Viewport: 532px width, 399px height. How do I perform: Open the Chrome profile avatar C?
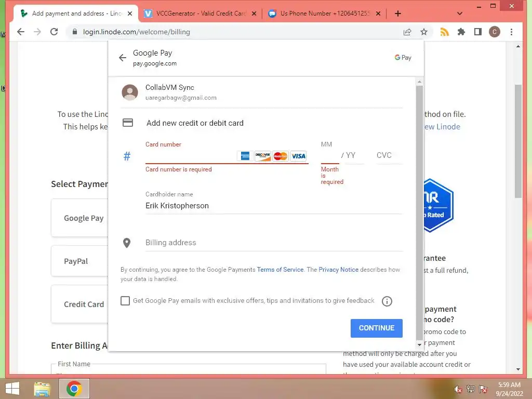[x=495, y=32]
